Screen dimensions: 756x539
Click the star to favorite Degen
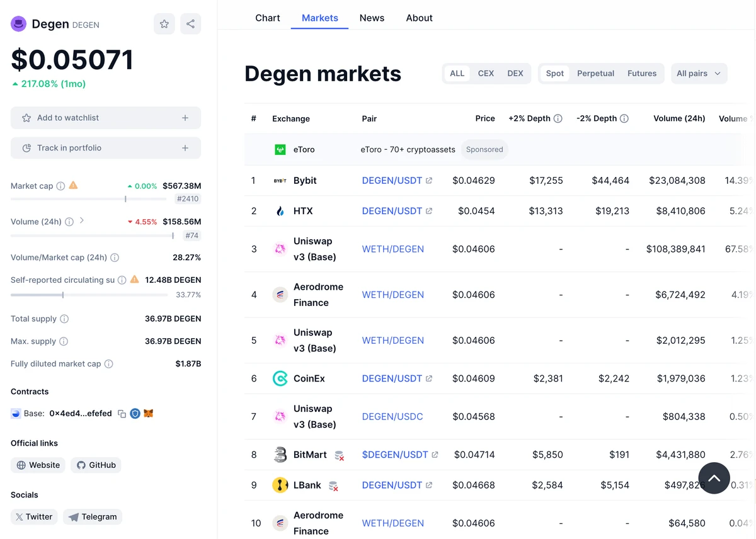point(164,23)
